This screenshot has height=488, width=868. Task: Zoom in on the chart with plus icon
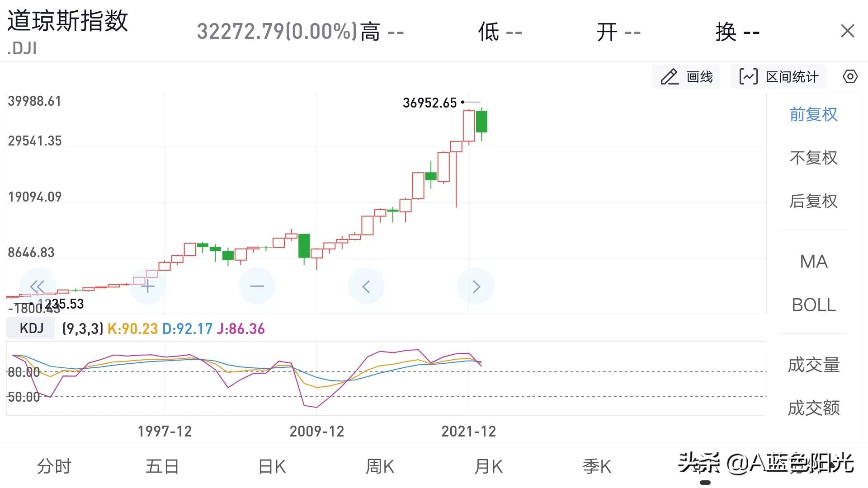[147, 286]
